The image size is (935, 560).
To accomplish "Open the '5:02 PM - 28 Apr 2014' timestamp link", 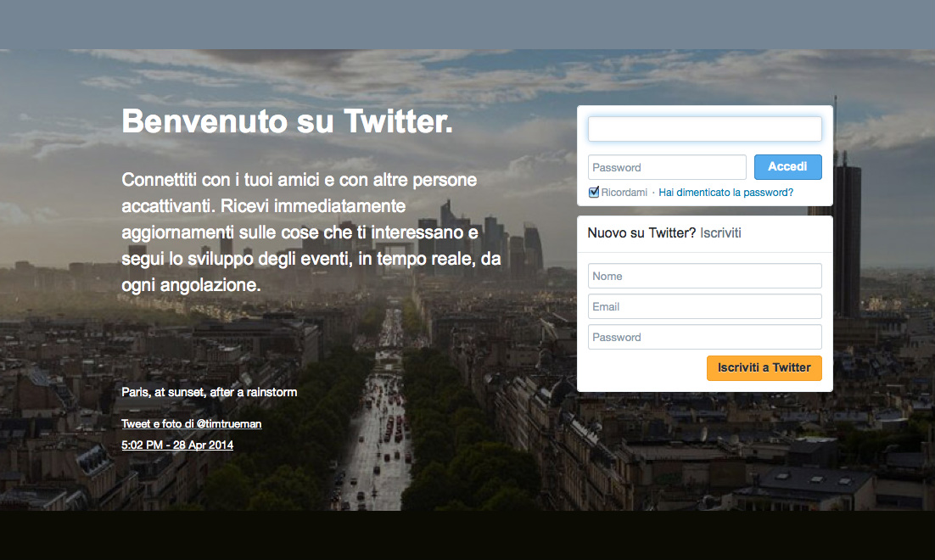I will [x=177, y=445].
